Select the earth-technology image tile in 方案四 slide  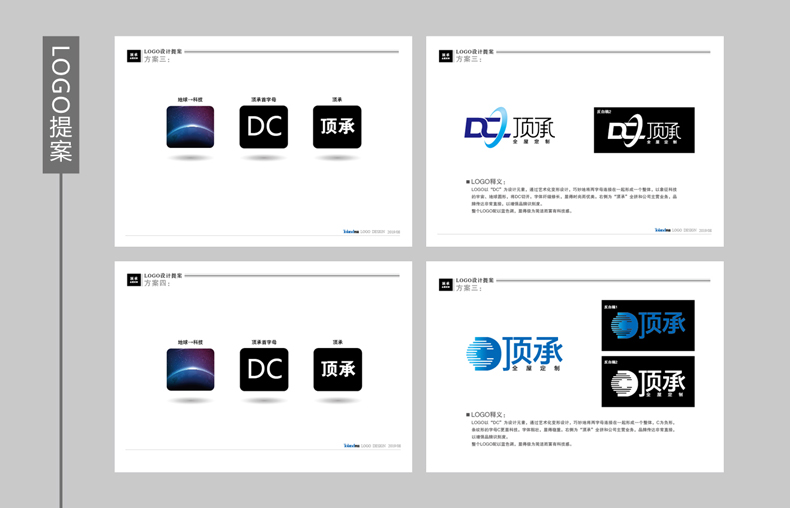point(190,369)
